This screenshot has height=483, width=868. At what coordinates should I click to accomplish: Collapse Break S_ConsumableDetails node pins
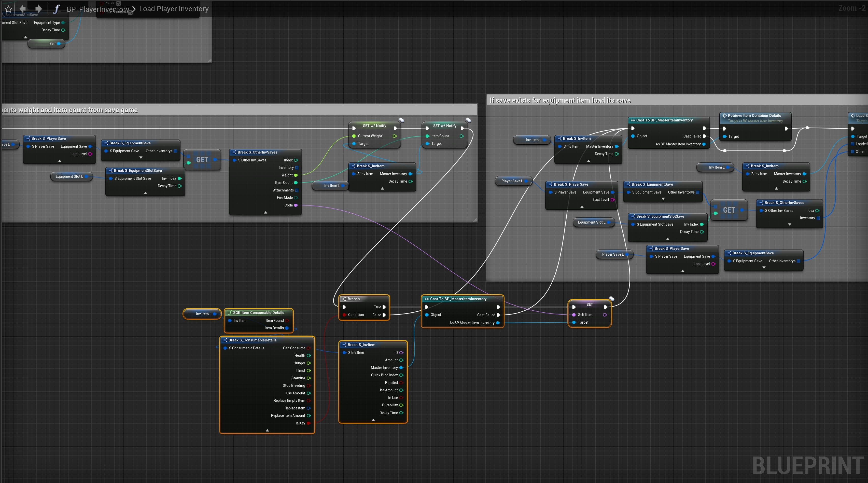[267, 430]
